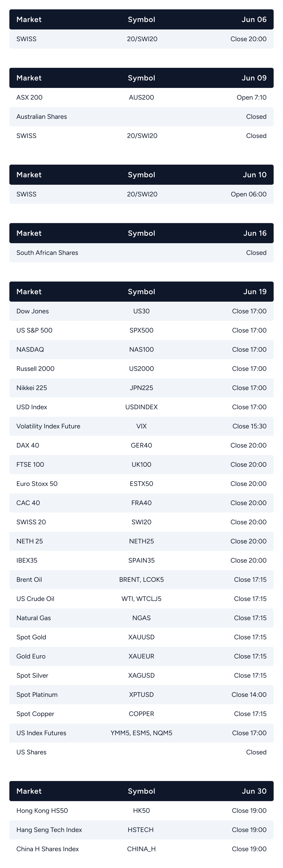Click the VIX symbol cell
The height and width of the screenshot is (868, 283).
[141, 426]
